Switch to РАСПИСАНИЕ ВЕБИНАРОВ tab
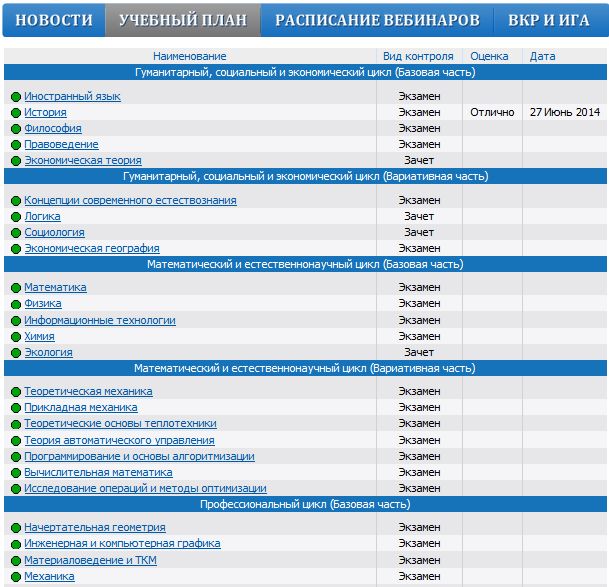Image resolution: width=609 pixels, height=587 pixels. click(x=377, y=20)
